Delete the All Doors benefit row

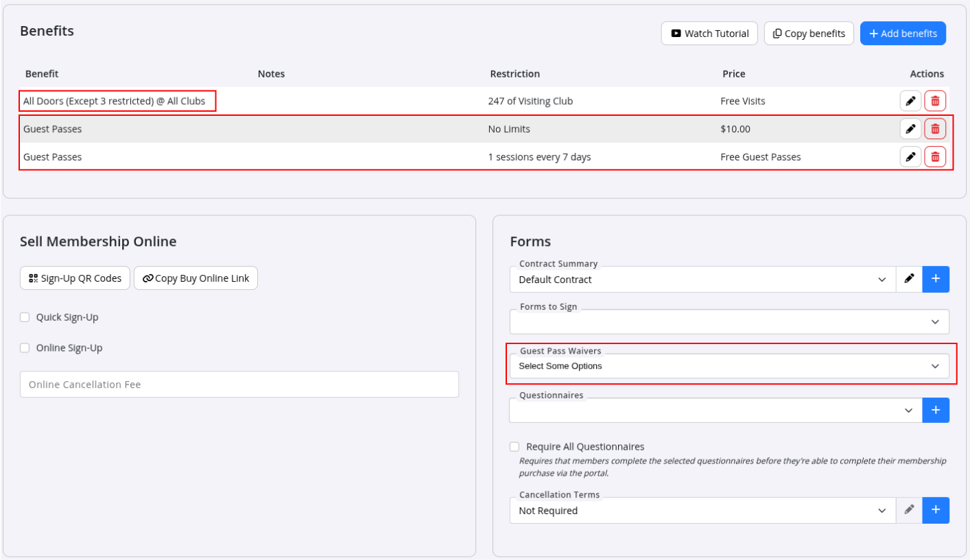click(x=935, y=101)
